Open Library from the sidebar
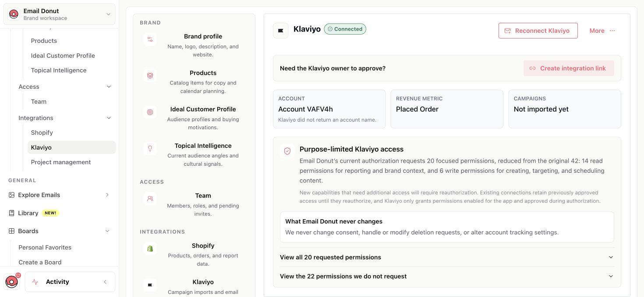The image size is (644, 297). (x=28, y=213)
